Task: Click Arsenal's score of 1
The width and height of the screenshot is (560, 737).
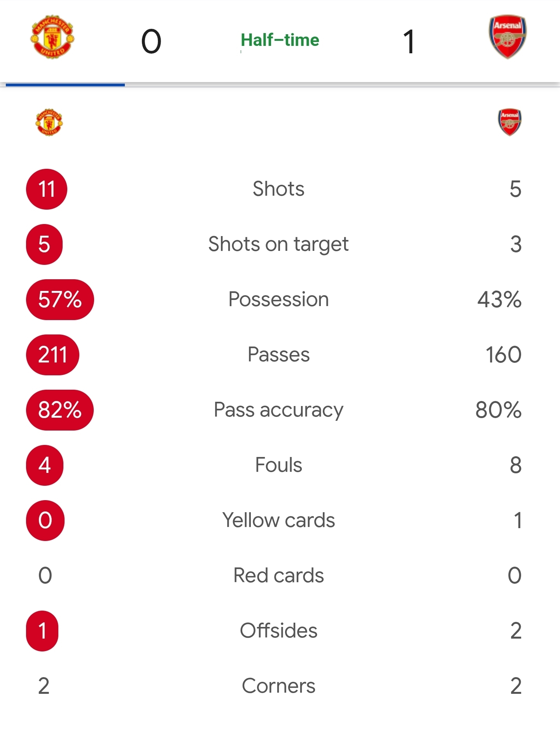Action: [x=409, y=41]
